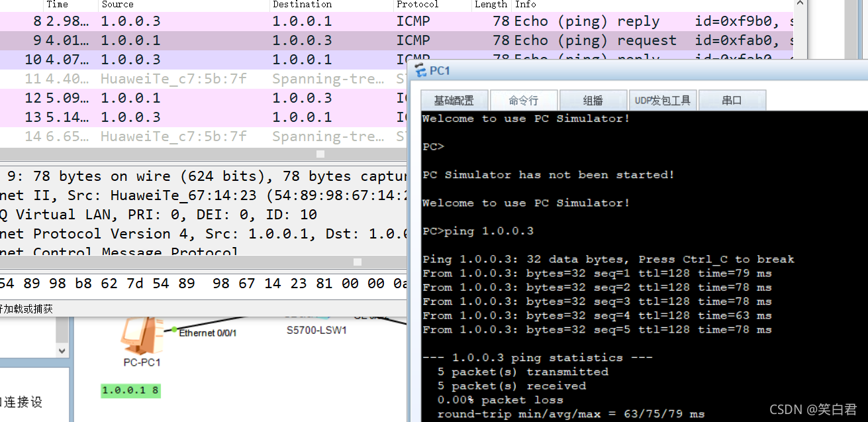Image resolution: width=868 pixels, height=422 pixels.
Task: Click the status bar text '加载或捕获'
Action: [x=28, y=309]
